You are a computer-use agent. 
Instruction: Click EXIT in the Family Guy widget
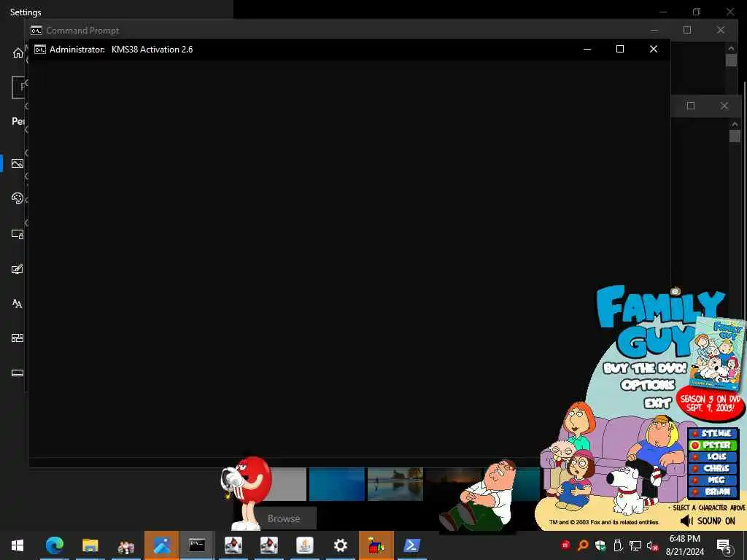click(x=657, y=402)
